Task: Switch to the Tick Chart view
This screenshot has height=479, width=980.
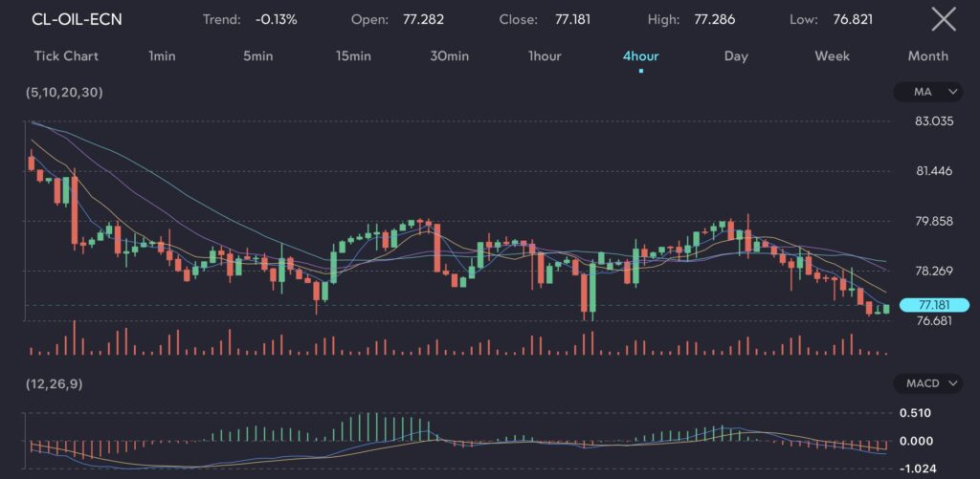Action: point(64,56)
